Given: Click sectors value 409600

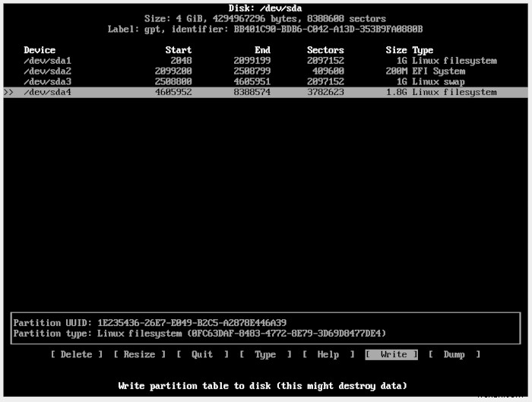Looking at the screenshot, I should click(x=328, y=71).
